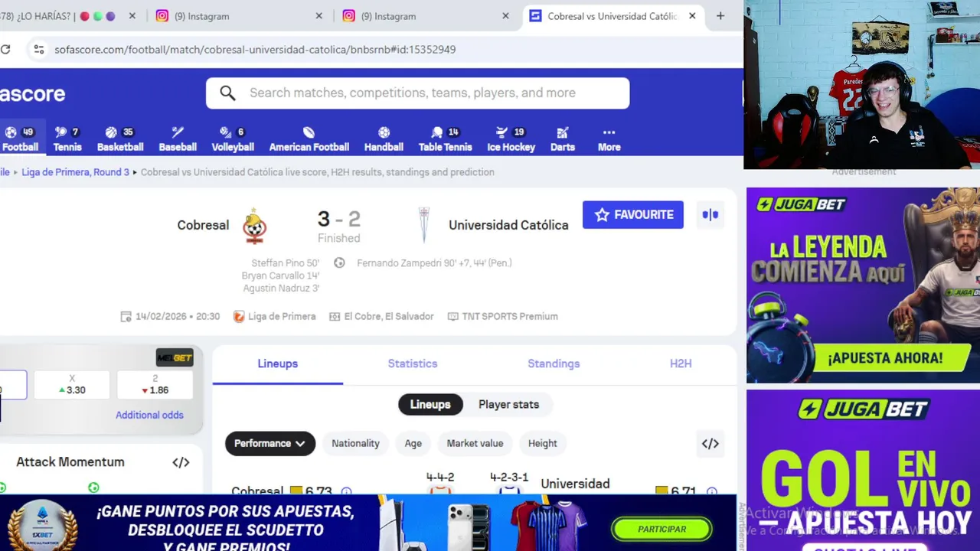Open the Jugabet Gol en Vivo ad
The height and width of the screenshot is (551, 980).
pyautogui.click(x=863, y=471)
